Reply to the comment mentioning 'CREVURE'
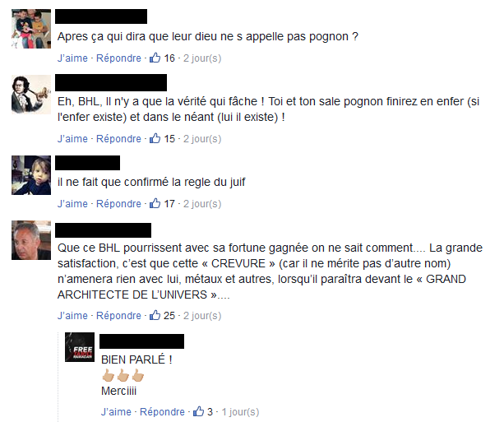This screenshot has height=422, width=504. coord(118,316)
